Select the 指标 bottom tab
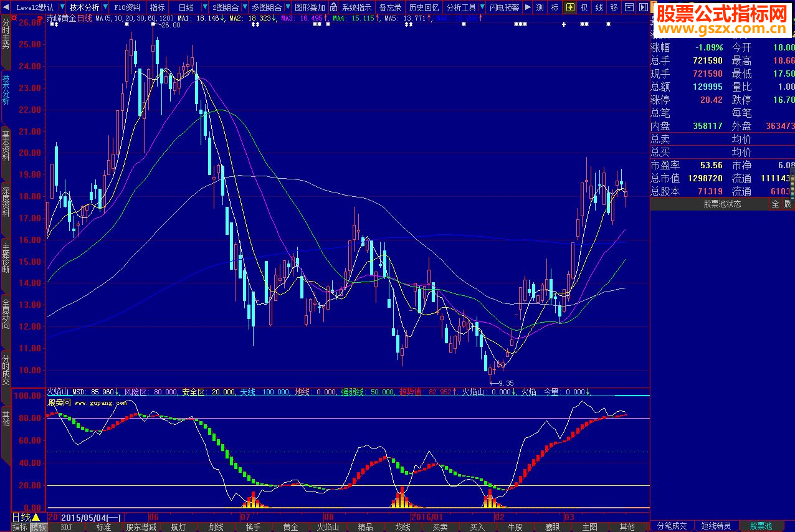Image resolution: width=795 pixels, height=532 pixels. click(x=19, y=527)
